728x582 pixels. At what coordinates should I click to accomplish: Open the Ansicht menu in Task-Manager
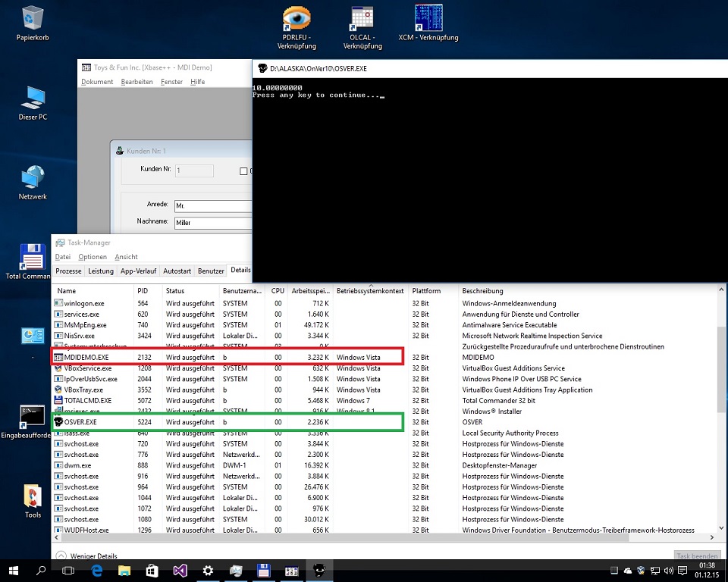tap(126, 257)
